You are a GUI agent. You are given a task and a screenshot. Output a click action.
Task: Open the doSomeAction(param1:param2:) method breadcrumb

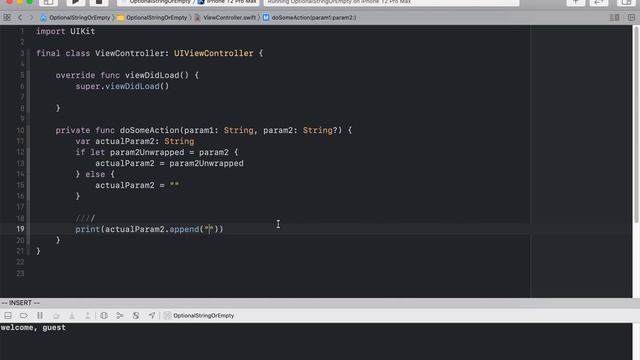click(309, 18)
